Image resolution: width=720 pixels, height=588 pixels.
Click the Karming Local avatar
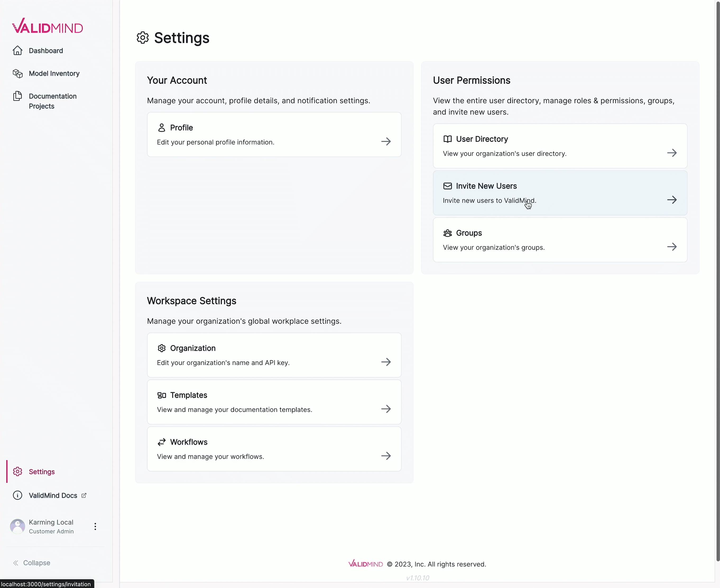click(x=18, y=526)
